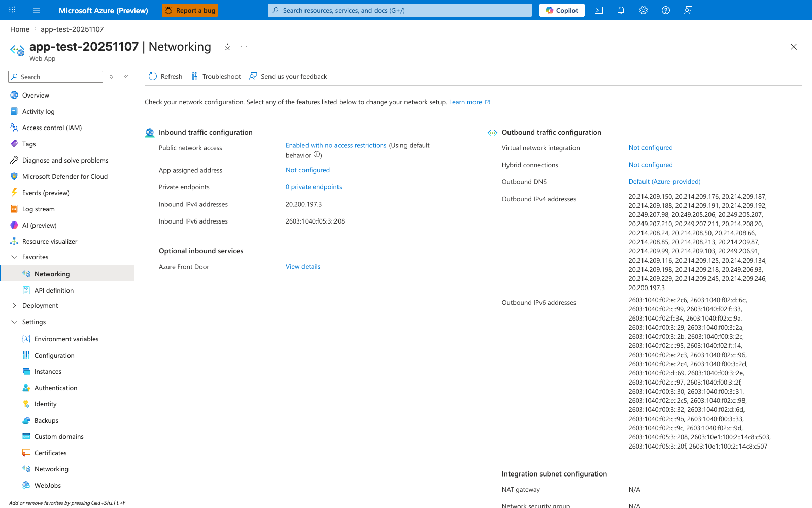Go to Home breadcrumb
The width and height of the screenshot is (812, 508).
[20, 29]
